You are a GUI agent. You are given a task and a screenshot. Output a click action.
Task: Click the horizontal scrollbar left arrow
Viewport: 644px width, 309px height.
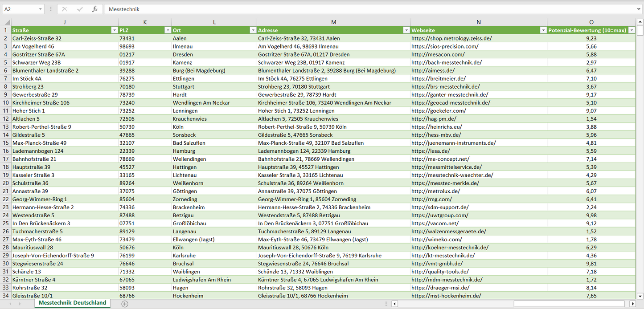(x=395, y=304)
